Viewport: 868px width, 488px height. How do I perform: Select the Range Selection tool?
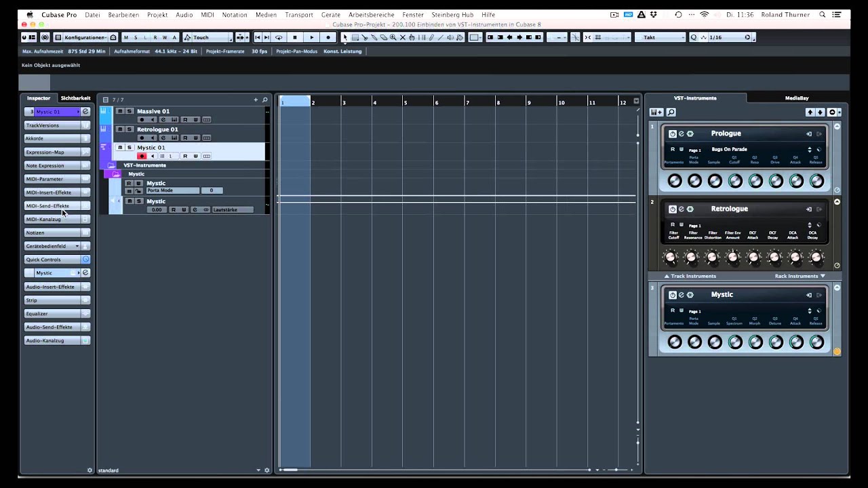coord(355,37)
